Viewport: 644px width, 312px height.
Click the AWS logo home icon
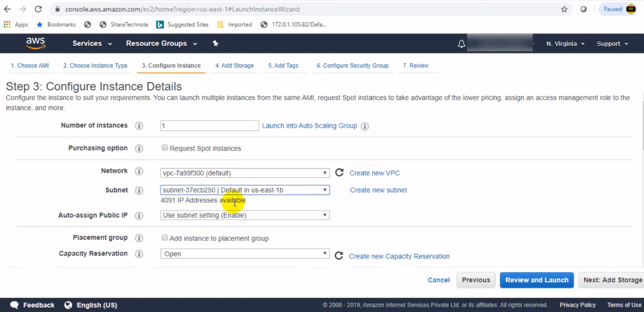36,43
